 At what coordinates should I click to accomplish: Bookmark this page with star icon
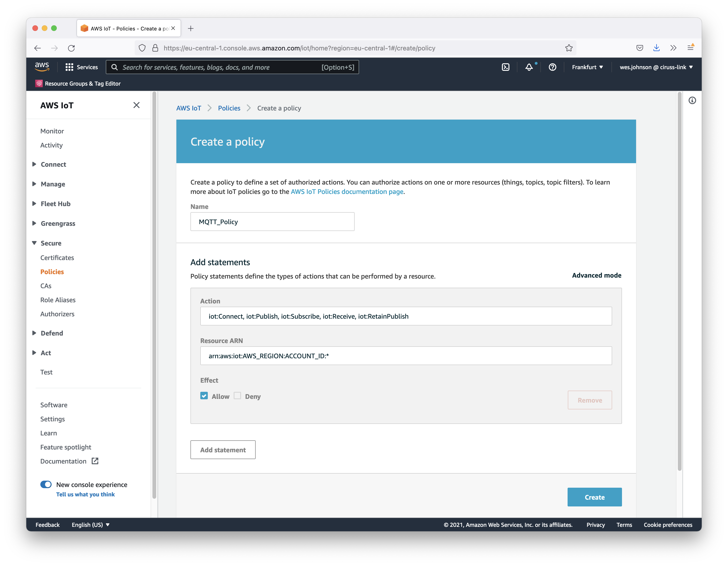coord(569,48)
